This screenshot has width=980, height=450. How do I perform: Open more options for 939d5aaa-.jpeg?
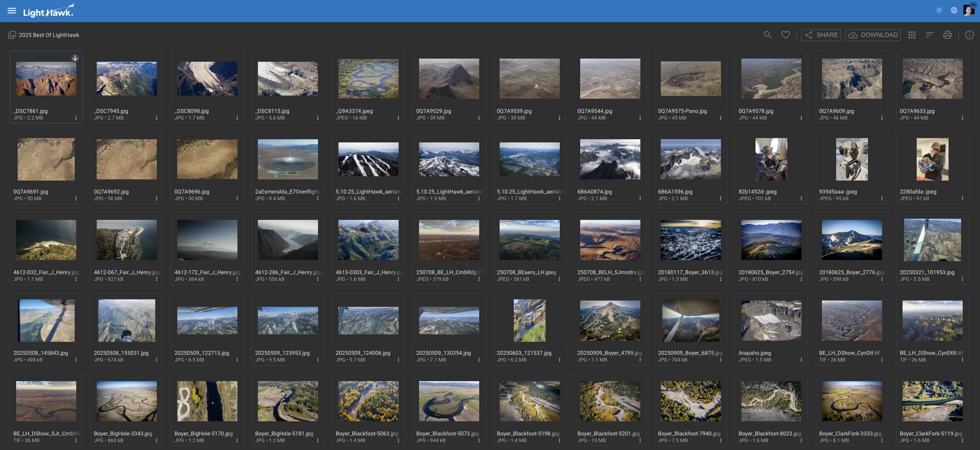pyautogui.click(x=882, y=199)
